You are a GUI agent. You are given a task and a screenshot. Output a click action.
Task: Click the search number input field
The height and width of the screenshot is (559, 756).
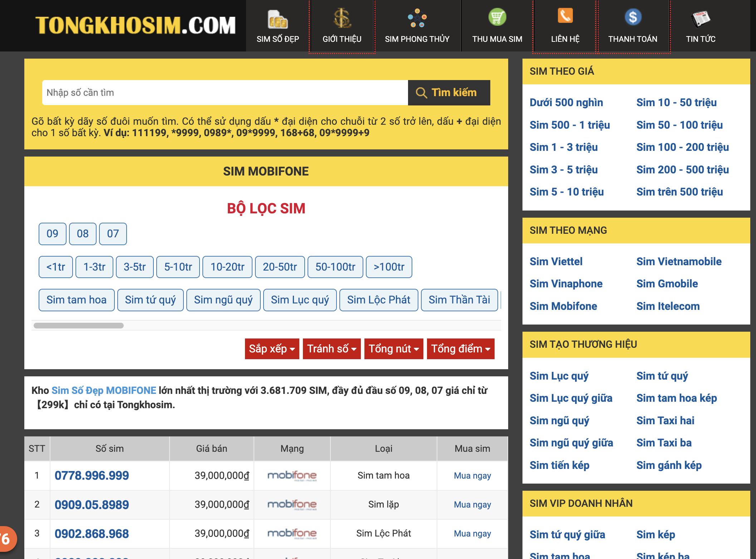225,93
